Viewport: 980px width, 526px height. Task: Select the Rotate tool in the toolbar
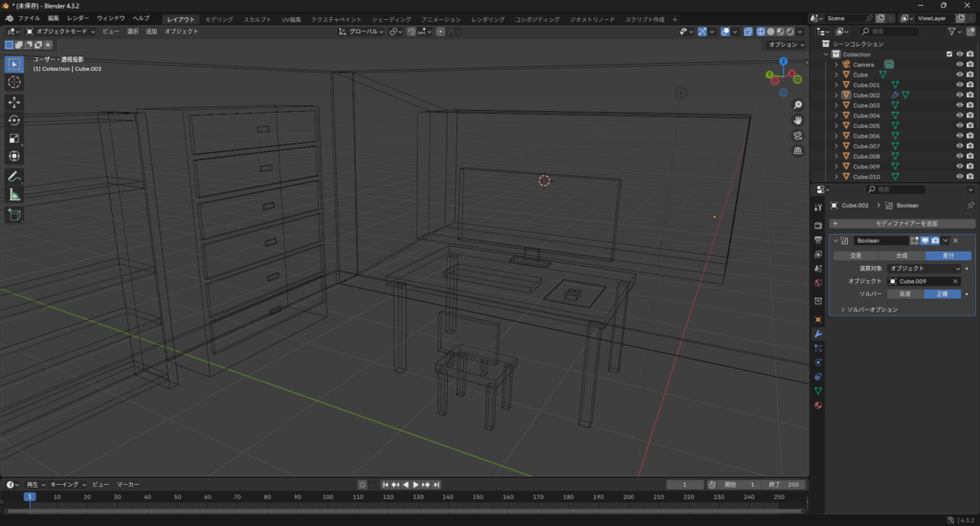pos(14,120)
